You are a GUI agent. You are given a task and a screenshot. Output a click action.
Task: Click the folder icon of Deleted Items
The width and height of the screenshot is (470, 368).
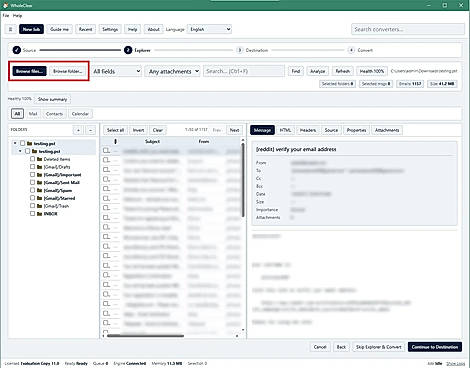click(39, 159)
